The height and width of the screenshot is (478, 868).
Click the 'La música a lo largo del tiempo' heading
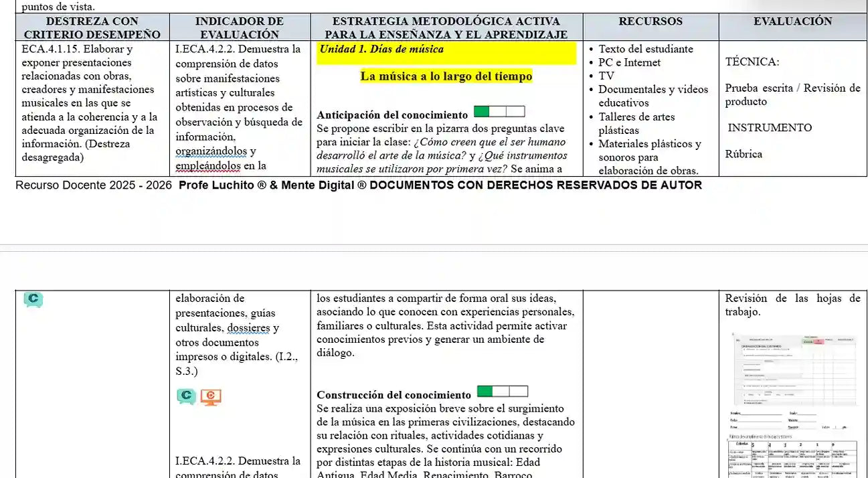(446, 76)
